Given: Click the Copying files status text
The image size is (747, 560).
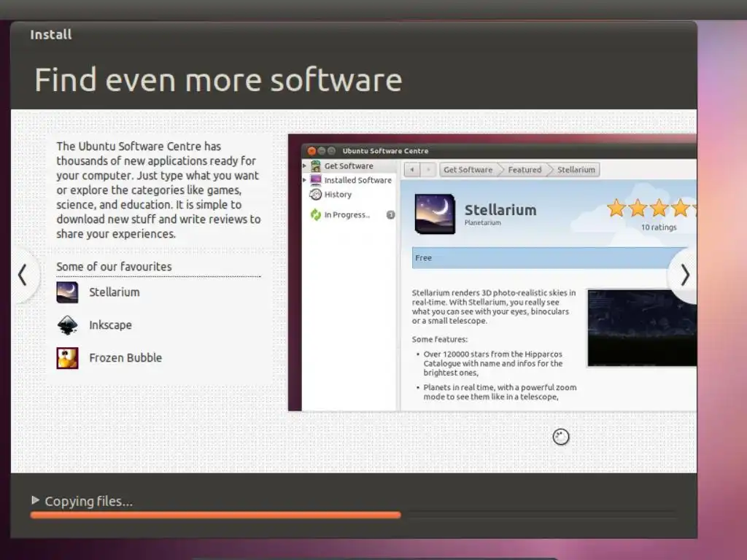Looking at the screenshot, I should tap(88, 501).
